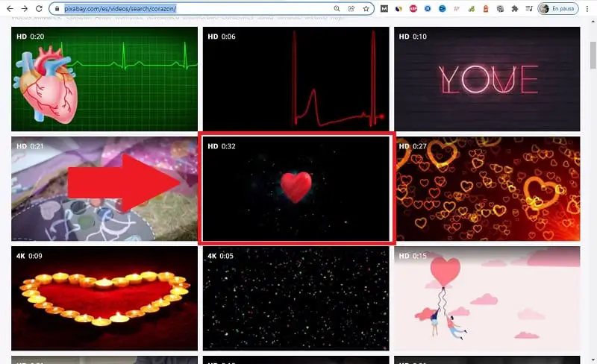
Task: Open the dark 'M' extension
Action: (384, 8)
